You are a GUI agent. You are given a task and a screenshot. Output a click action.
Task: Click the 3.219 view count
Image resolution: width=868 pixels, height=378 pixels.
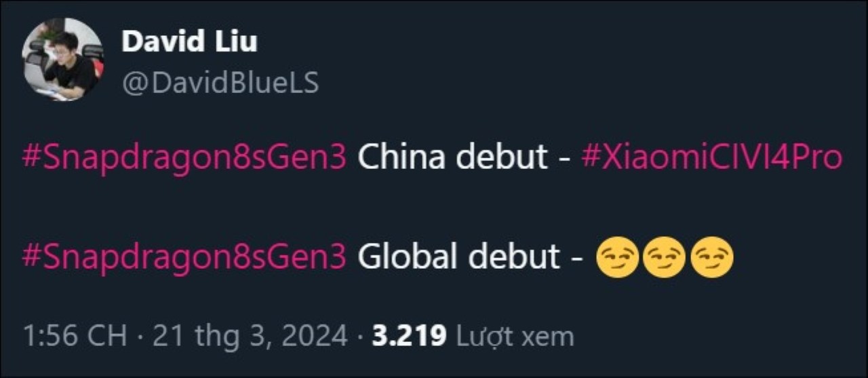pos(409,336)
